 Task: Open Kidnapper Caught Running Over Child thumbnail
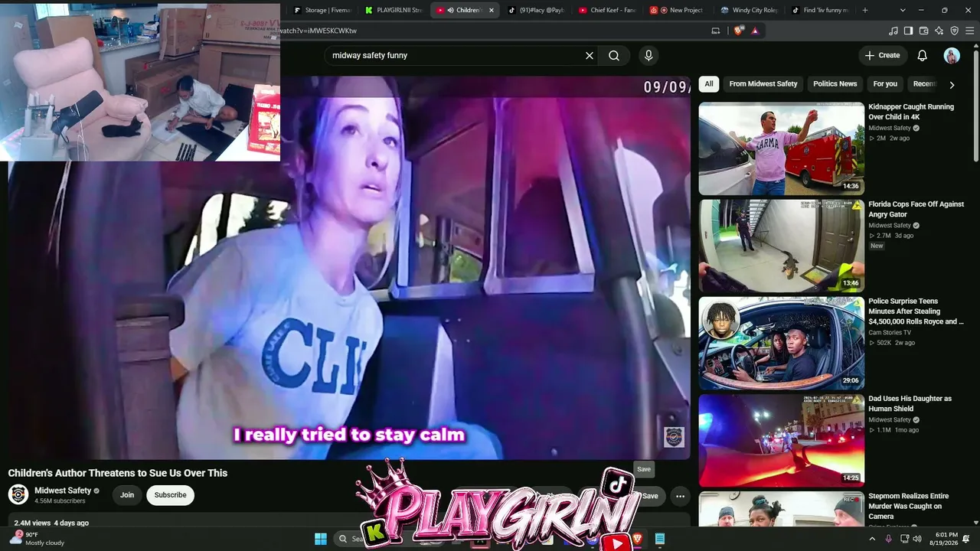781,148
